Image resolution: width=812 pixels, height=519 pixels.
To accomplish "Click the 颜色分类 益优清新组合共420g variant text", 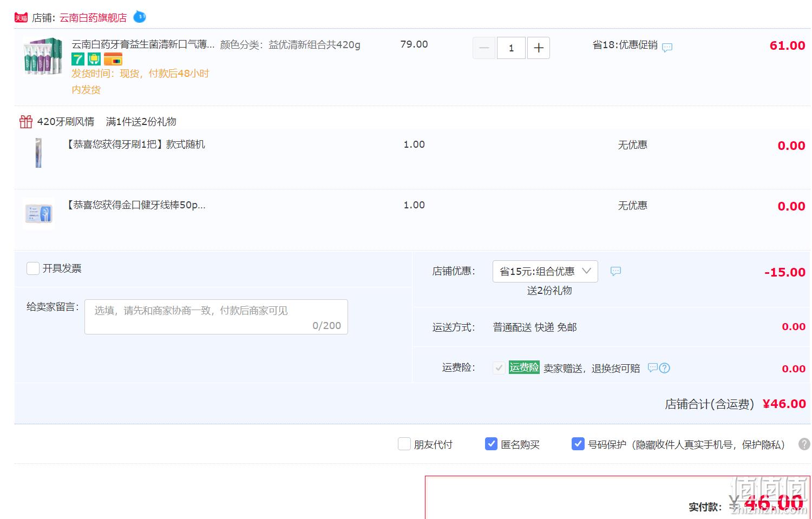I will point(290,44).
